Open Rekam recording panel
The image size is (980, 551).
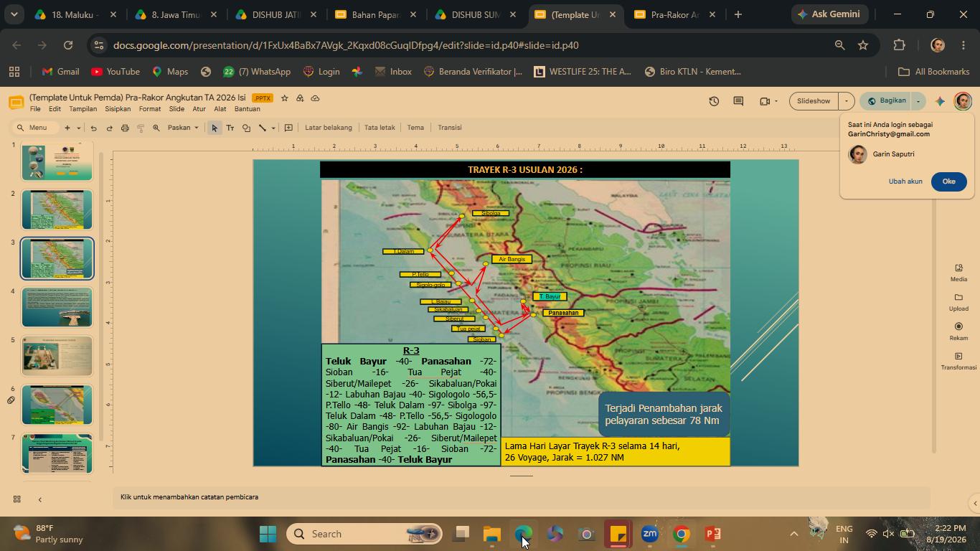coord(958,331)
